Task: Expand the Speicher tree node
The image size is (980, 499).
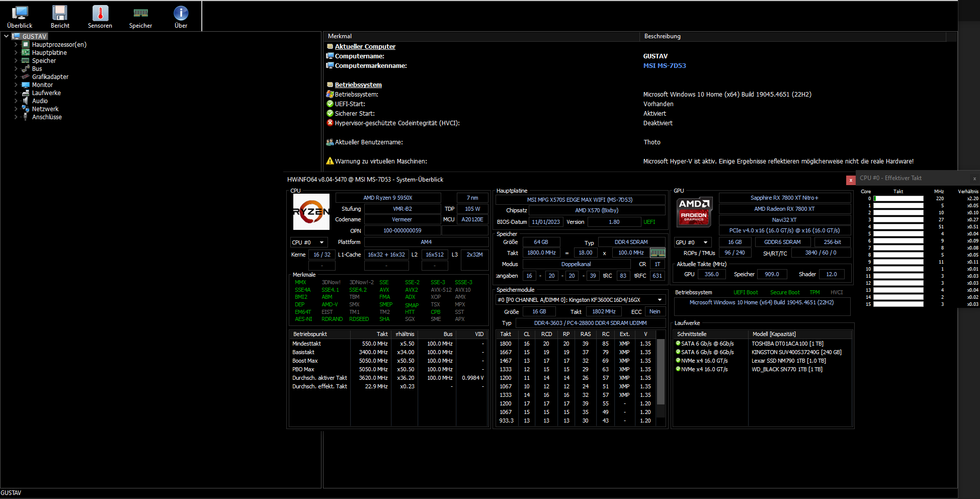Action: tap(16, 61)
